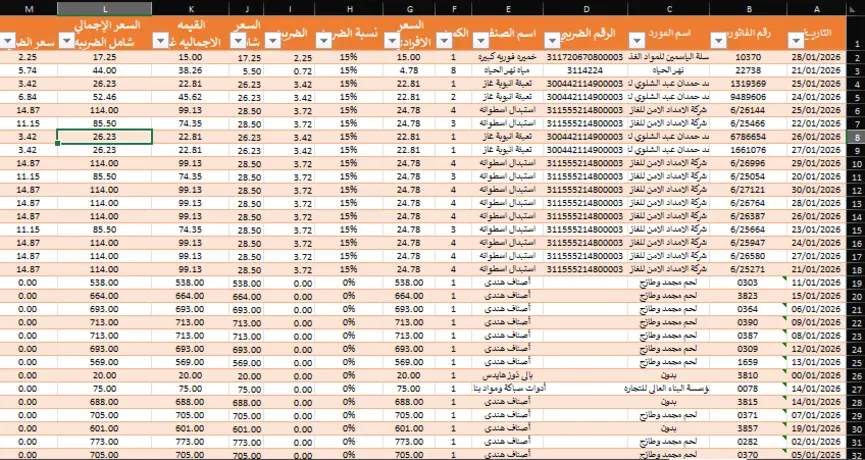
Task: Select row 27 by its row number
Action: (x=856, y=389)
